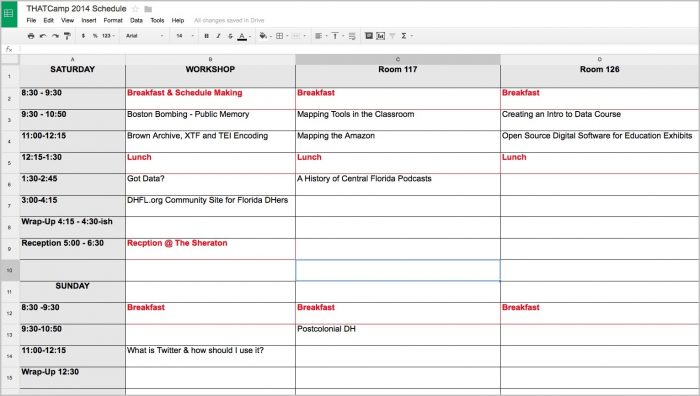The image size is (700, 396).
Task: Open the 123 more formats dropdown
Action: click(x=108, y=36)
